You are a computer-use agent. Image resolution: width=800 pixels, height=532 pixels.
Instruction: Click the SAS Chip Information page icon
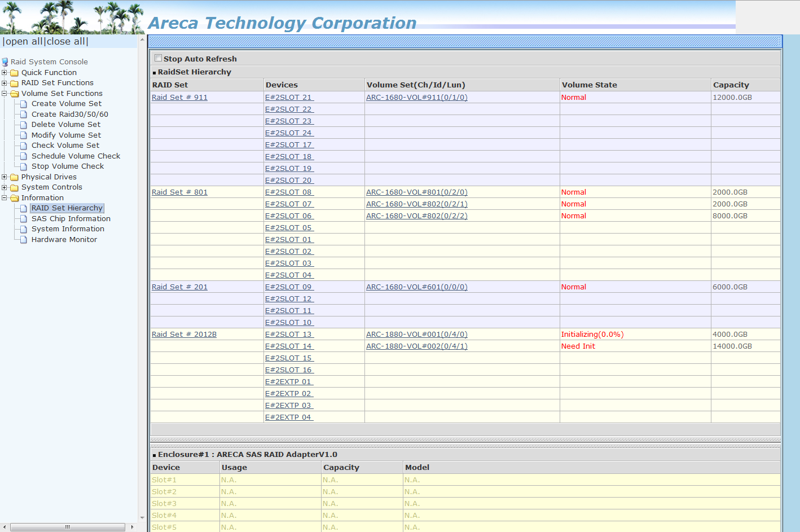click(x=24, y=219)
